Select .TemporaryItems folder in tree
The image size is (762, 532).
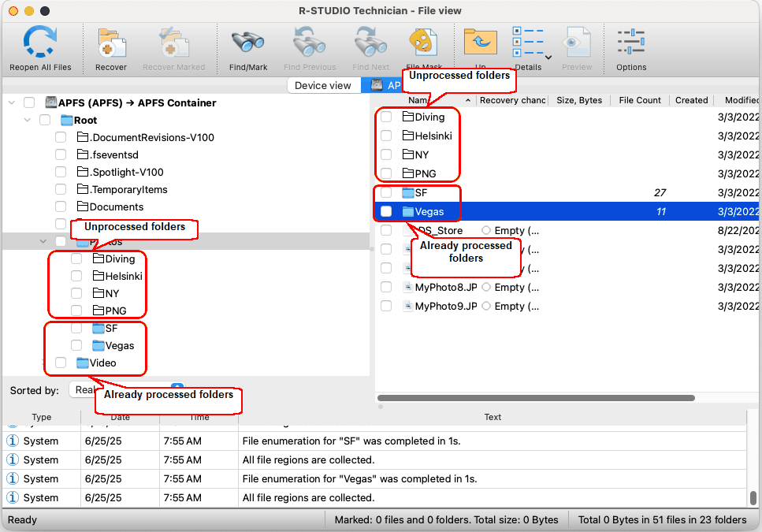128,189
